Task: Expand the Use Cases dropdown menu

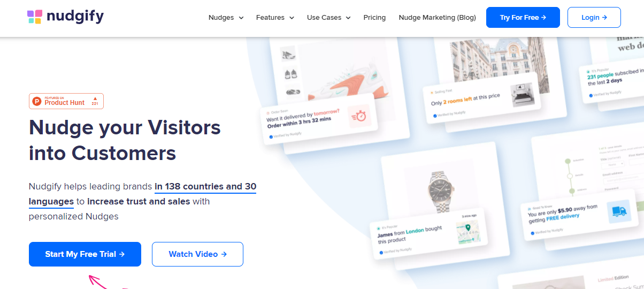Action: [x=328, y=17]
